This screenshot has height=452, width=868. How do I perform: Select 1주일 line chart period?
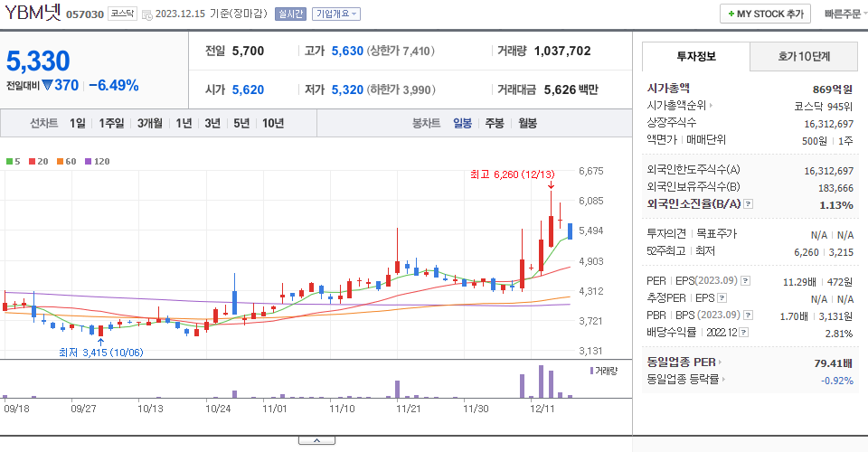(111, 123)
